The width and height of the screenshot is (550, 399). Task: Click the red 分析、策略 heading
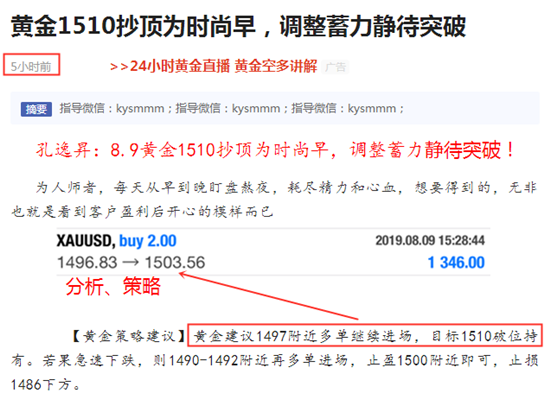pyautogui.click(x=113, y=286)
